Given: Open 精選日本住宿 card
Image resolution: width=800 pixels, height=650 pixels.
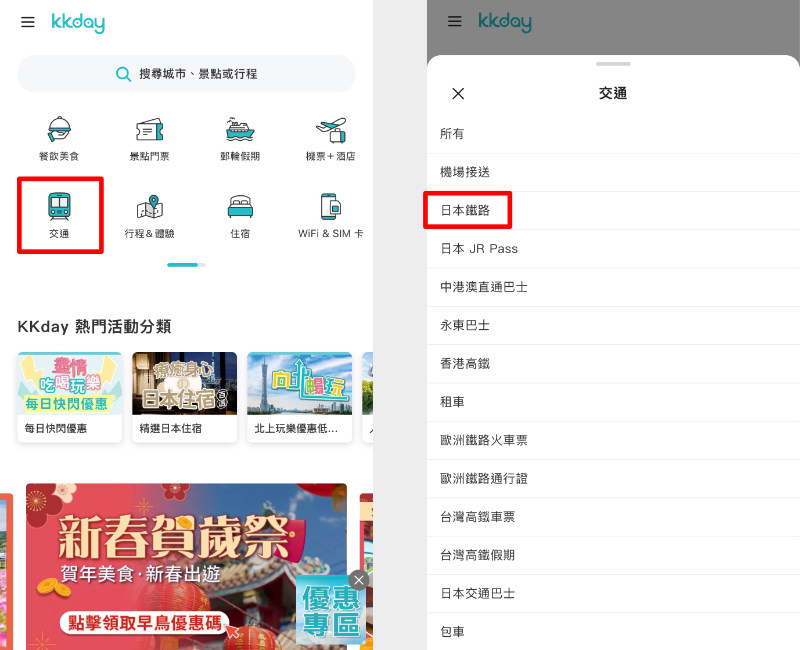Looking at the screenshot, I should click(185, 397).
